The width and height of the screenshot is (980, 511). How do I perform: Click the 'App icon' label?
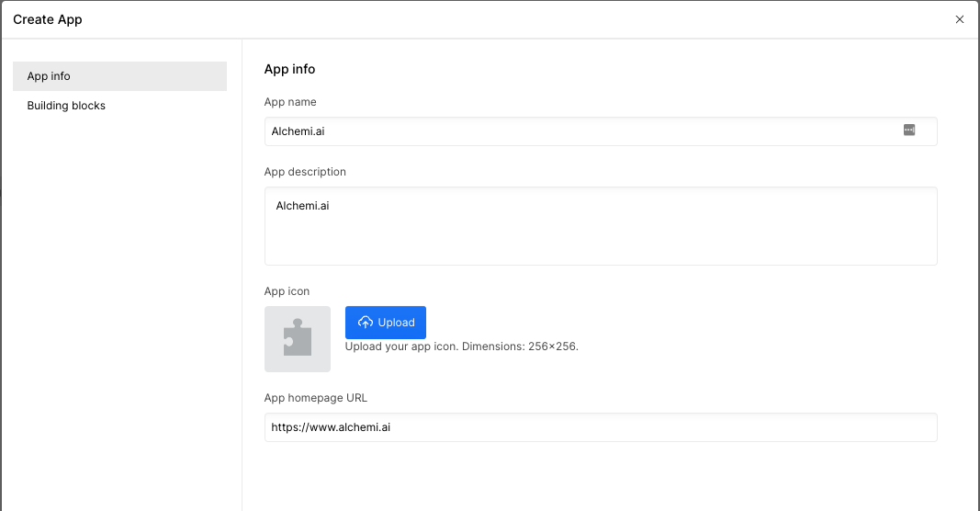tap(287, 291)
